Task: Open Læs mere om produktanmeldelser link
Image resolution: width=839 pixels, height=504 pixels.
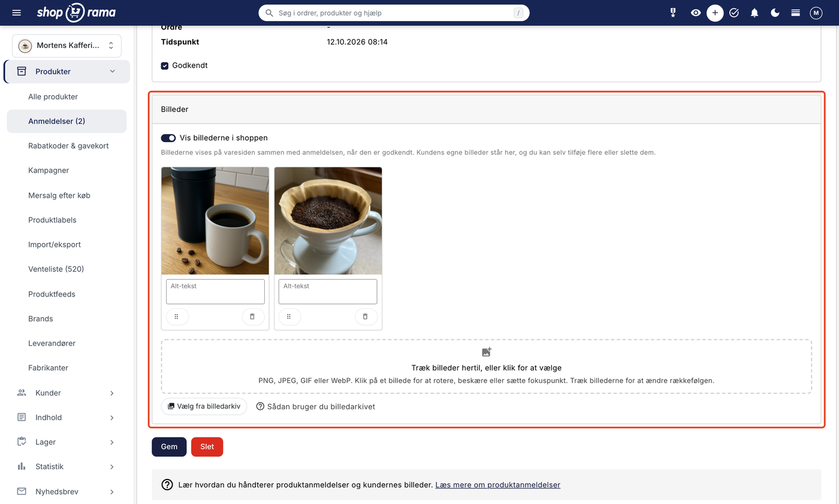Action: [498, 485]
